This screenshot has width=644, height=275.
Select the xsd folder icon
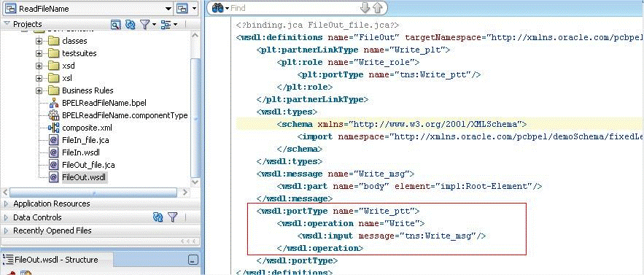[x=53, y=66]
